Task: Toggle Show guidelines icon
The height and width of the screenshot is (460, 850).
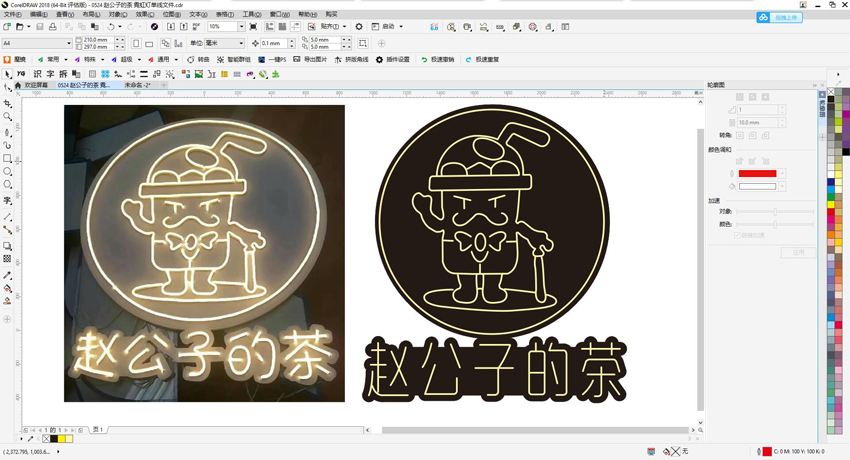Action: [295, 27]
